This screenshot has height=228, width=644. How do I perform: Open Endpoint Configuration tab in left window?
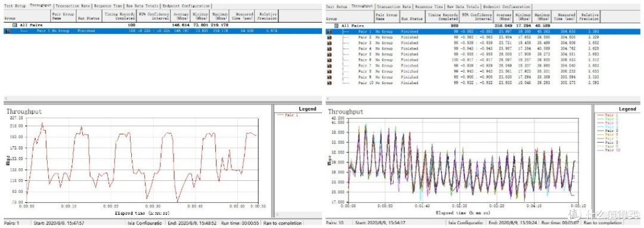[185, 6]
